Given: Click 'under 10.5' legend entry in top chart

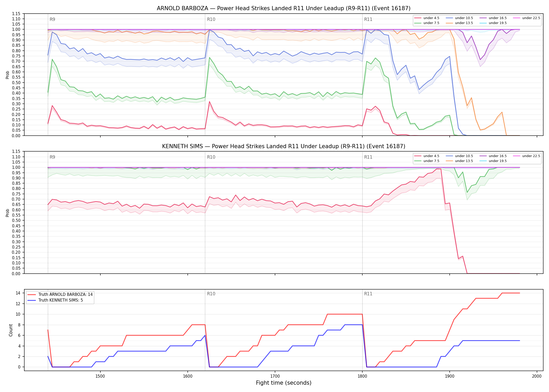Looking at the screenshot, I should [x=460, y=18].
